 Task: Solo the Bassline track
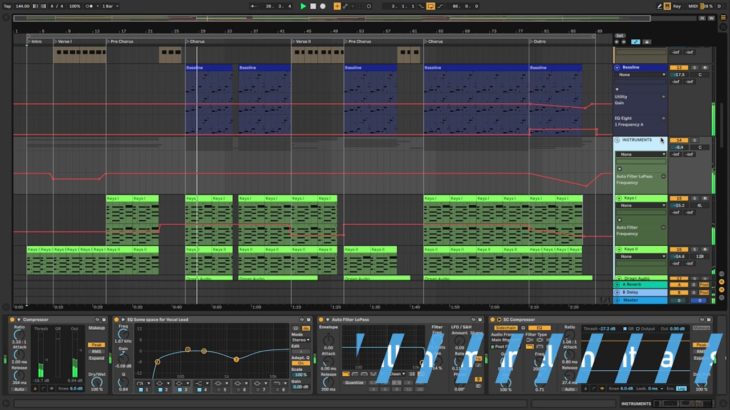pyautogui.click(x=695, y=67)
